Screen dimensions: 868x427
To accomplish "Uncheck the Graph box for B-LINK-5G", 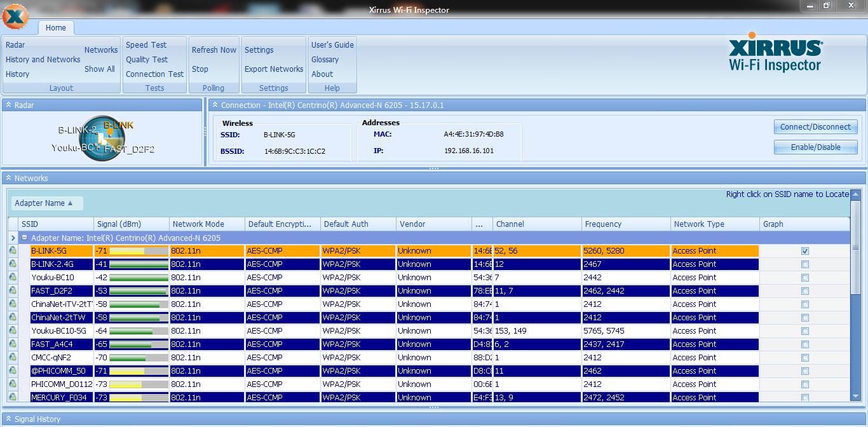I will tap(805, 251).
